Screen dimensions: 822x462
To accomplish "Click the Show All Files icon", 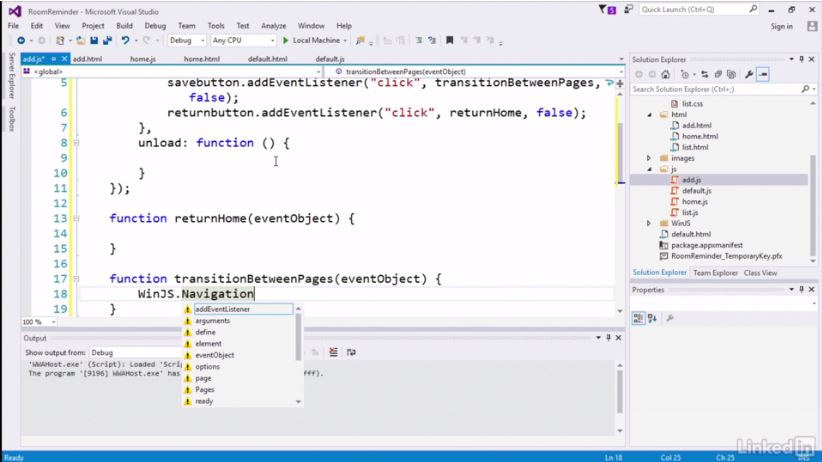I will pos(732,74).
